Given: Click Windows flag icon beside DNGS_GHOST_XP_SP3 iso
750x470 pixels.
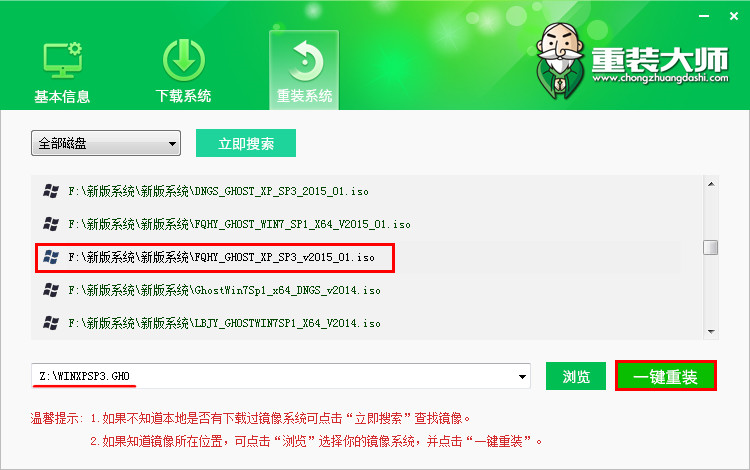Looking at the screenshot, I should click(51, 191).
